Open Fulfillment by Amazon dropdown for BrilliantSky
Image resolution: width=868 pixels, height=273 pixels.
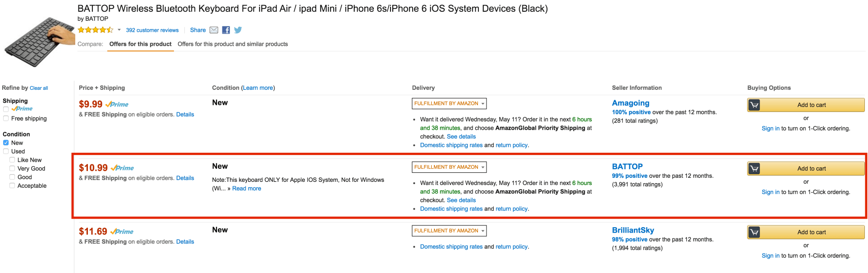pos(449,231)
